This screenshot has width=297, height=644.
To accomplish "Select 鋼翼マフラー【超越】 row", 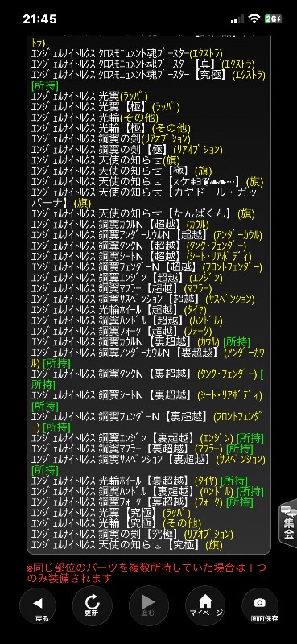I will (x=122, y=289).
